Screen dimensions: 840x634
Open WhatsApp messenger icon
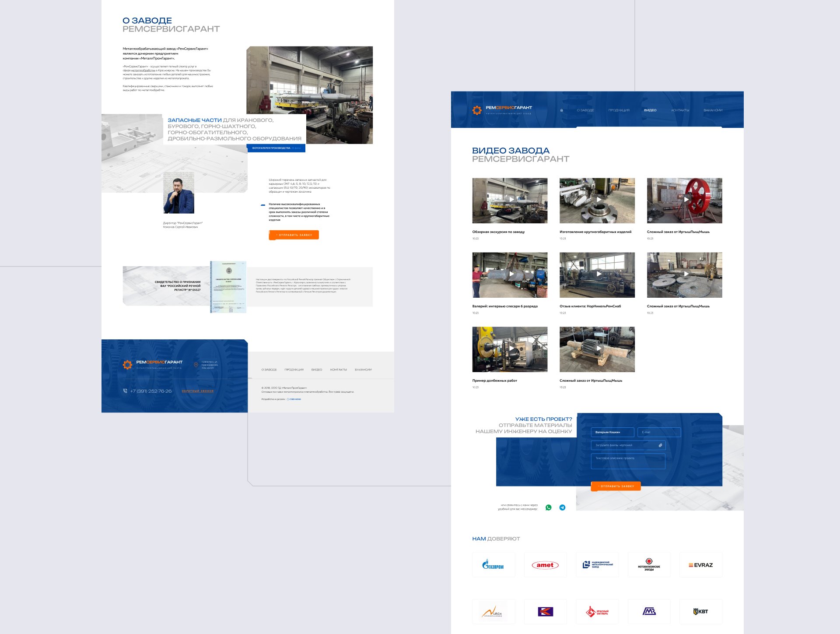pos(548,507)
